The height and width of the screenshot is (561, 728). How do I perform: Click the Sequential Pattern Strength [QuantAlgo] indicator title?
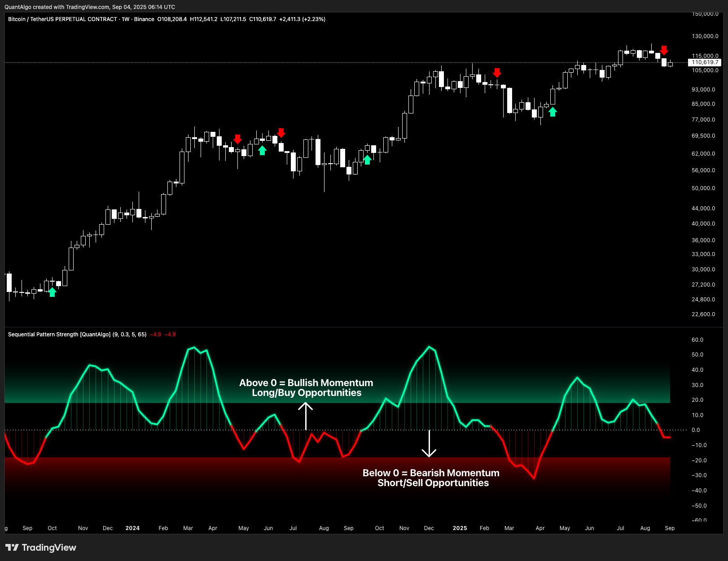click(59, 335)
